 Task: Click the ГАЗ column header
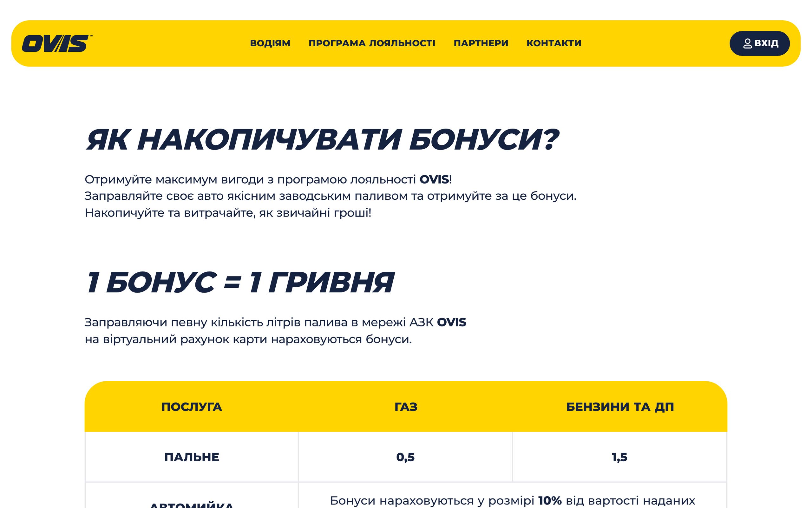(406, 406)
